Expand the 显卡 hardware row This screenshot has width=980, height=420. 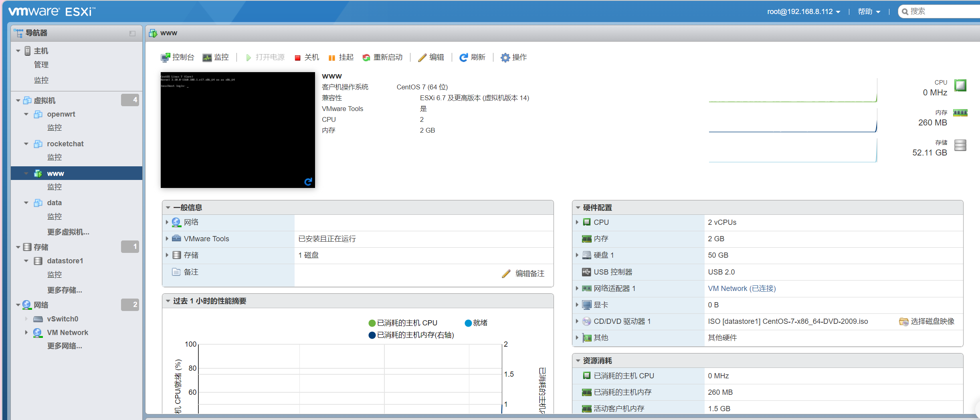point(577,305)
